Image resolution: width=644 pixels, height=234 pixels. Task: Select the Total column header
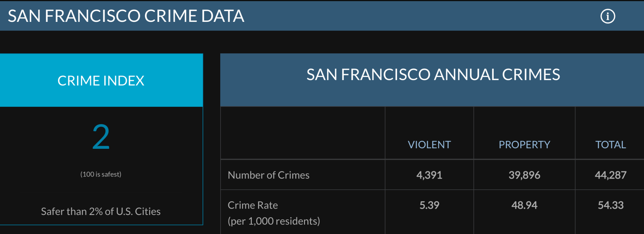coord(611,145)
